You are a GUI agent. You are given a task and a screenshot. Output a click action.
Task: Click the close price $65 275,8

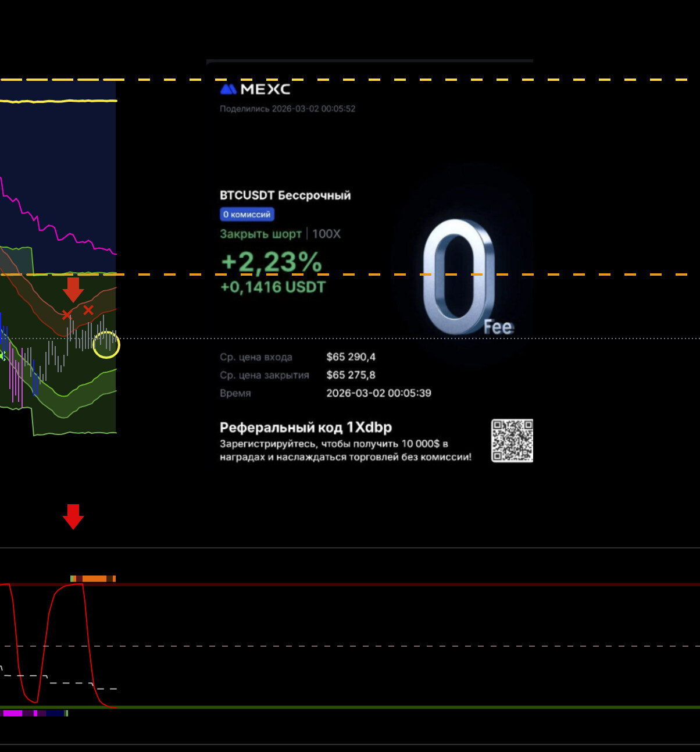(351, 375)
